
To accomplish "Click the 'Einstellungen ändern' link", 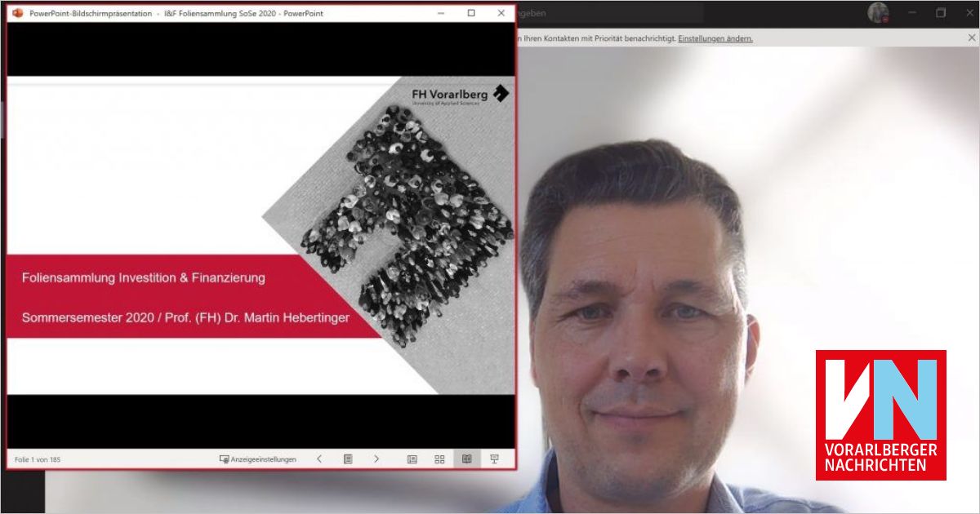I will [x=715, y=38].
